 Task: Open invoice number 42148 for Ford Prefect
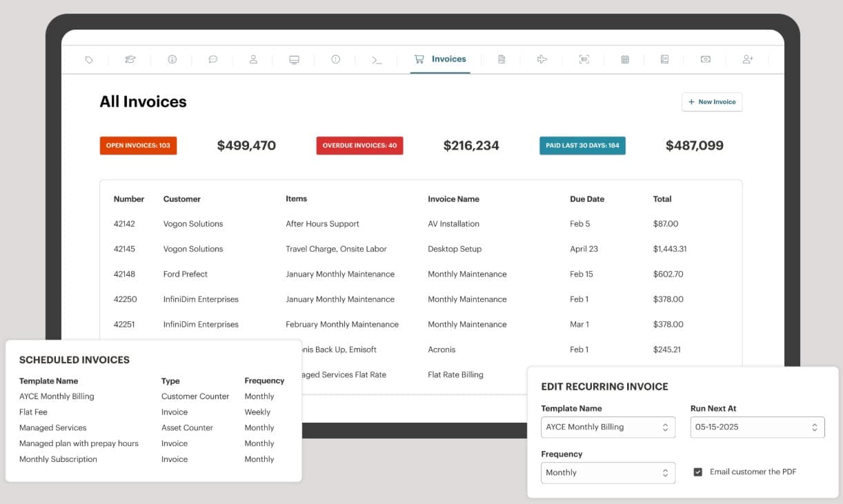click(x=125, y=274)
